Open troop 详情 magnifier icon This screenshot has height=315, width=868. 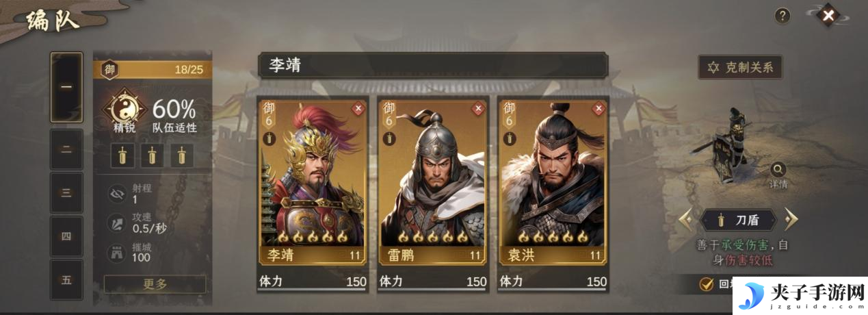click(x=778, y=171)
